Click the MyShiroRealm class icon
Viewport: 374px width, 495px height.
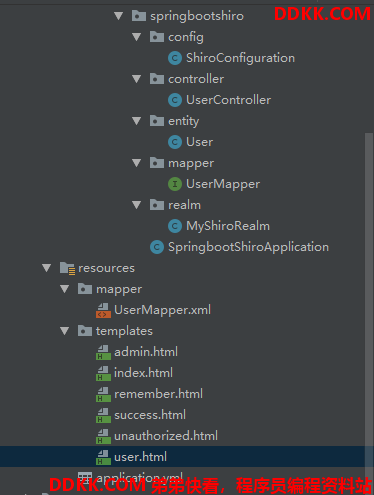(175, 226)
